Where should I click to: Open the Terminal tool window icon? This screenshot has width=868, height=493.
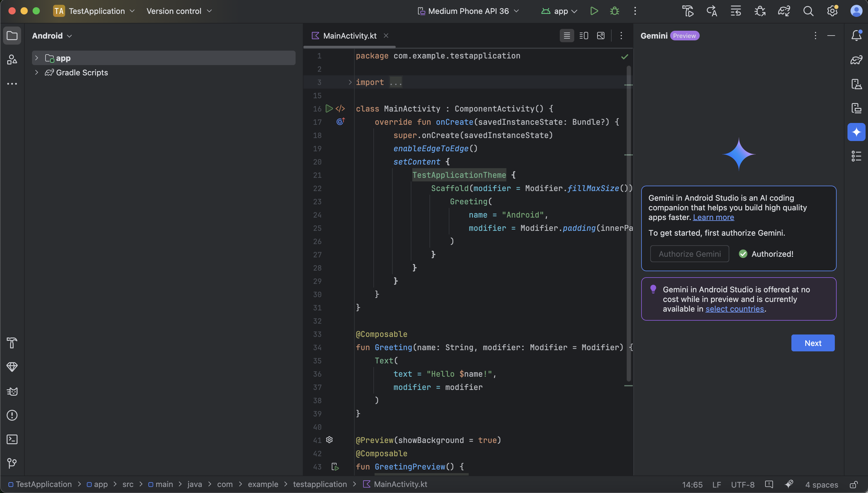click(x=12, y=439)
